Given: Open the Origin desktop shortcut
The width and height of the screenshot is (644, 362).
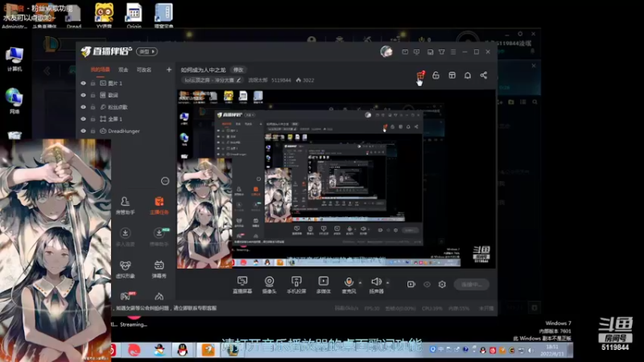Looking at the screenshot, I should coord(134,15).
